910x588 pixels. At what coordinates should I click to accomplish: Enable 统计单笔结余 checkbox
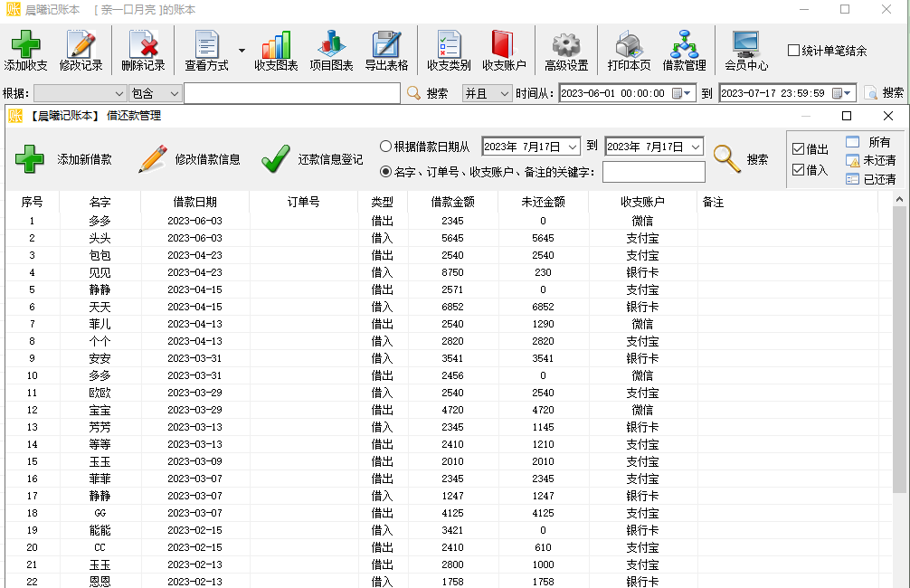pyautogui.click(x=793, y=51)
